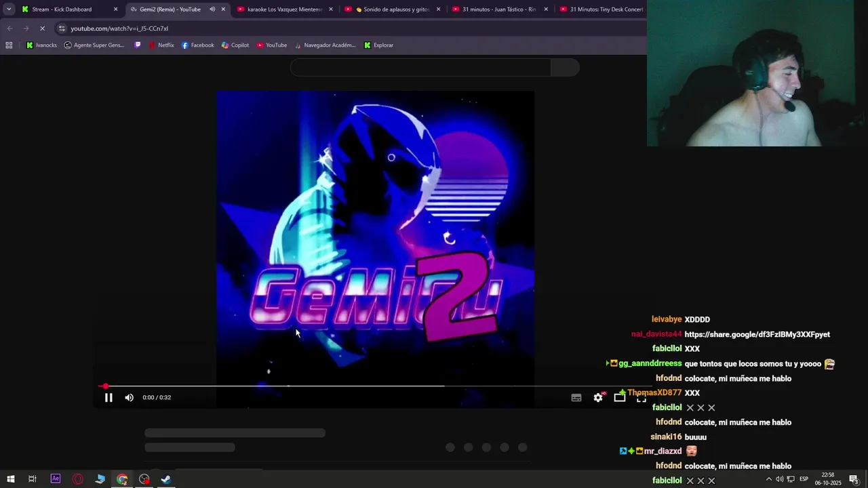The width and height of the screenshot is (868, 488).
Task: Close the Stream - Kick Dashboard tab
Action: (x=115, y=9)
